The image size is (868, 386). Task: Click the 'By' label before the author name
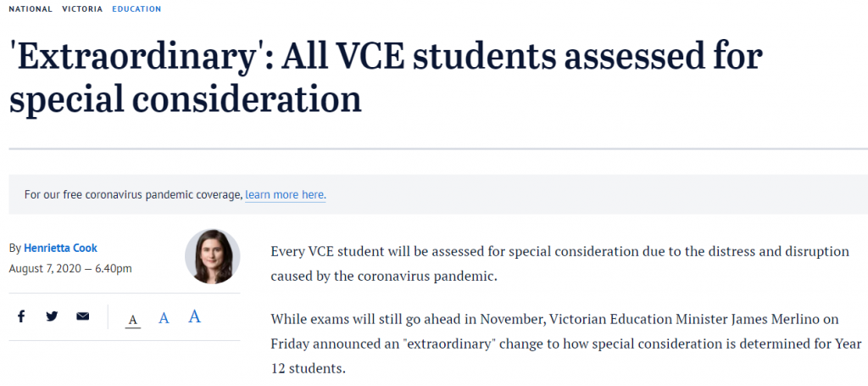click(x=14, y=248)
